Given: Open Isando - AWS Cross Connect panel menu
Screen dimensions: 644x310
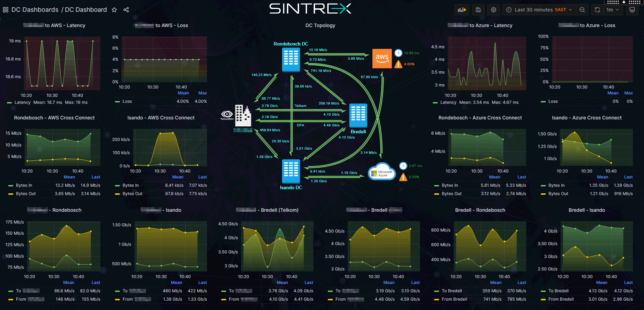Looking at the screenshot, I should pyautogui.click(x=161, y=118).
